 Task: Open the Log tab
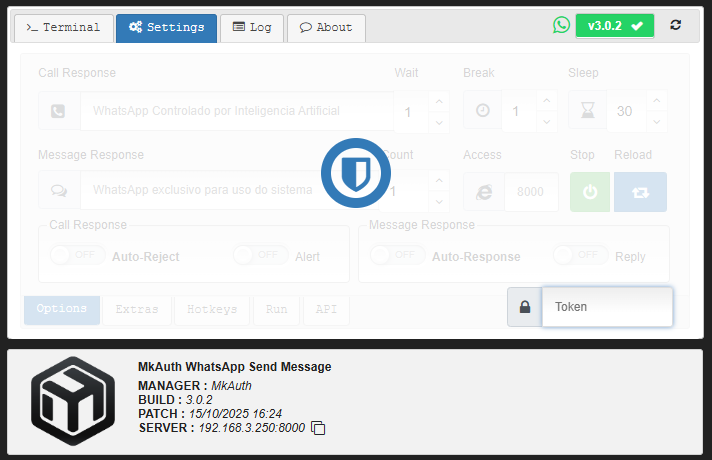(252, 28)
